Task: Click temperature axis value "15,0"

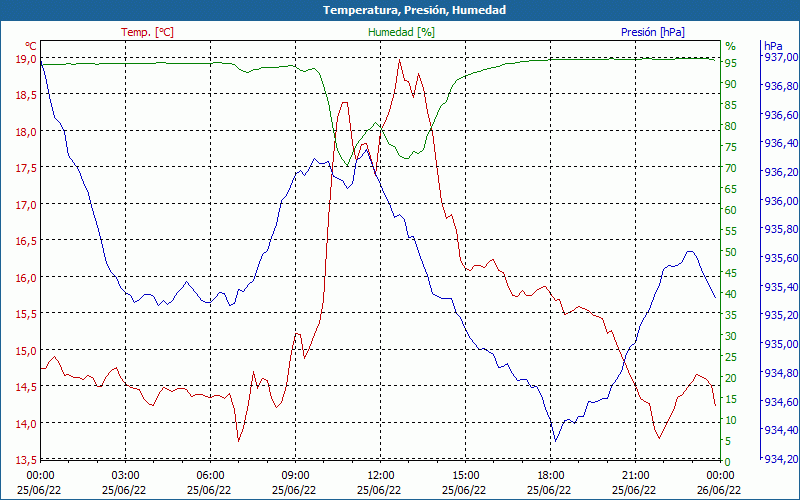Action: (x=26, y=351)
